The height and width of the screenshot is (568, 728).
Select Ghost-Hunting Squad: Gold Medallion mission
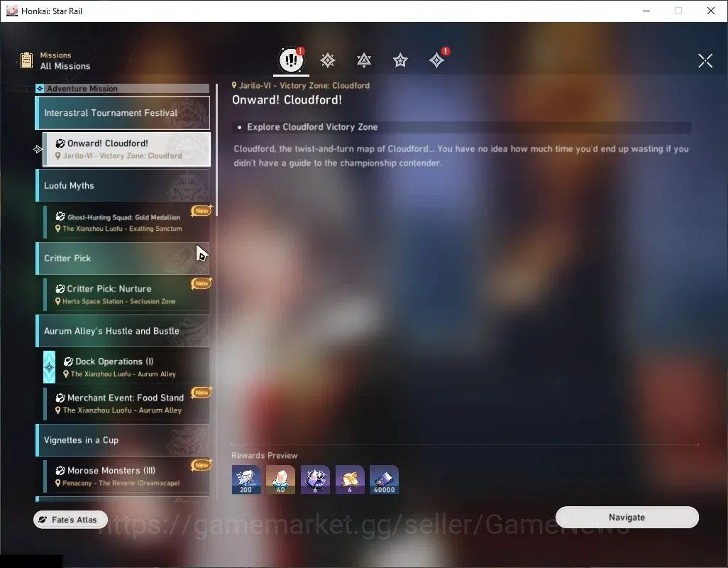coord(126,222)
